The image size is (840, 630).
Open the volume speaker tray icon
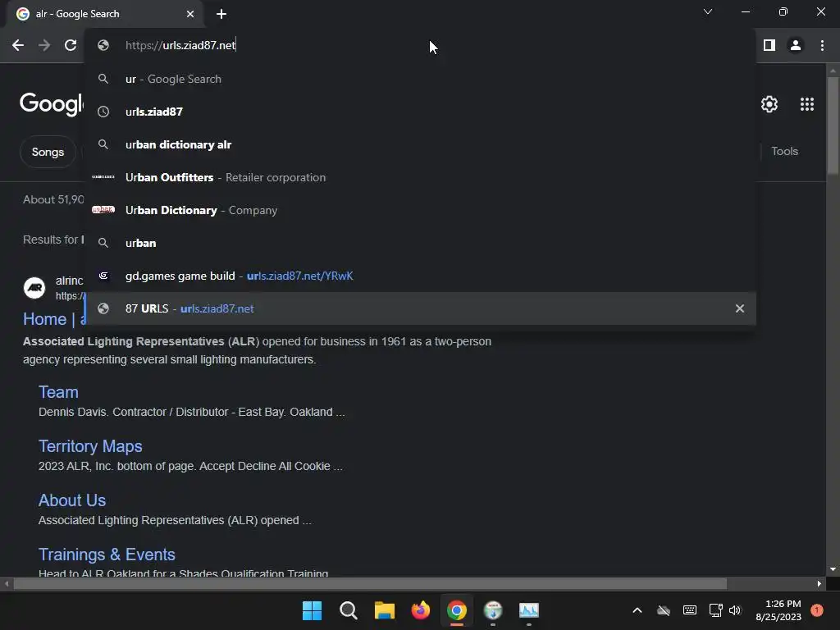(x=735, y=610)
